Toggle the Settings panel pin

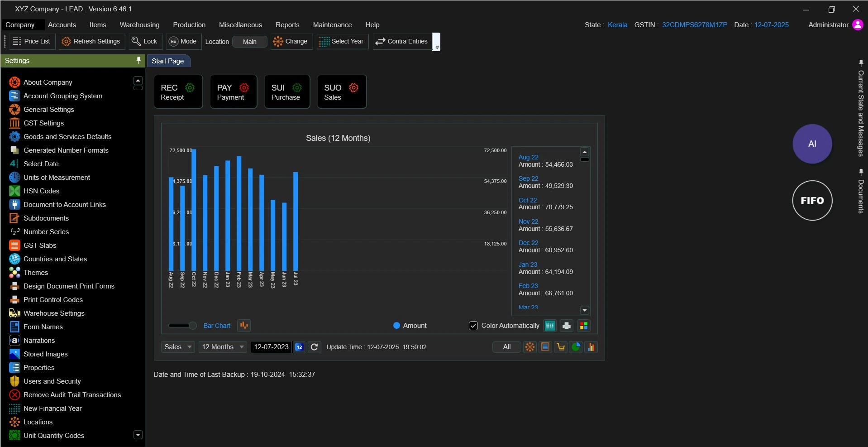tap(138, 60)
